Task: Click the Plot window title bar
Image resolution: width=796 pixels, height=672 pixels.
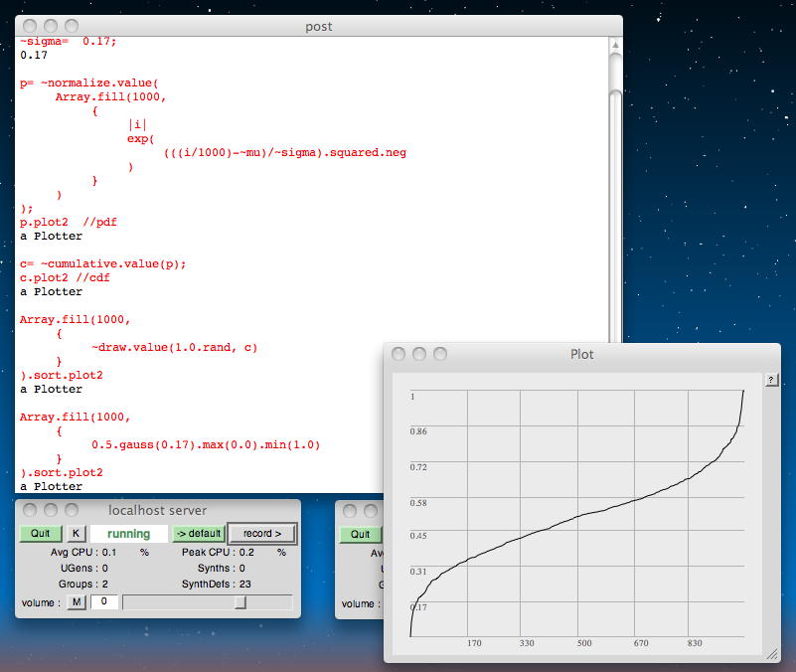Action: point(581,354)
